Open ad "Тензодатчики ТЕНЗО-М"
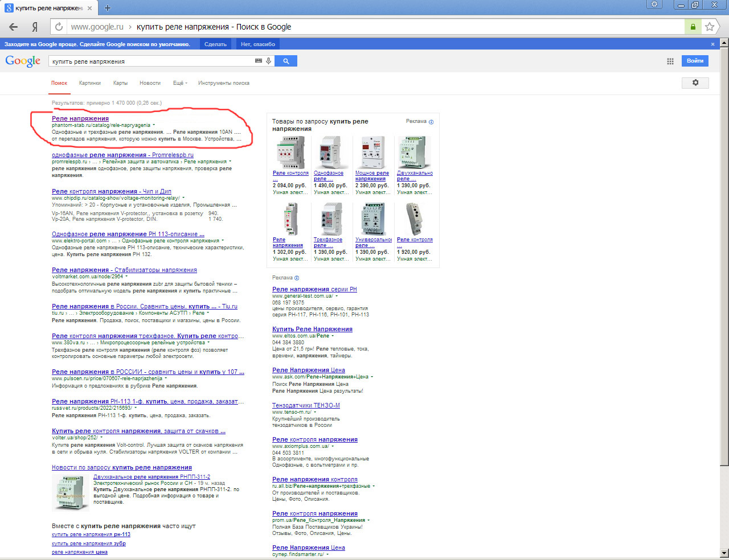The height and width of the screenshot is (560, 729). tap(306, 405)
